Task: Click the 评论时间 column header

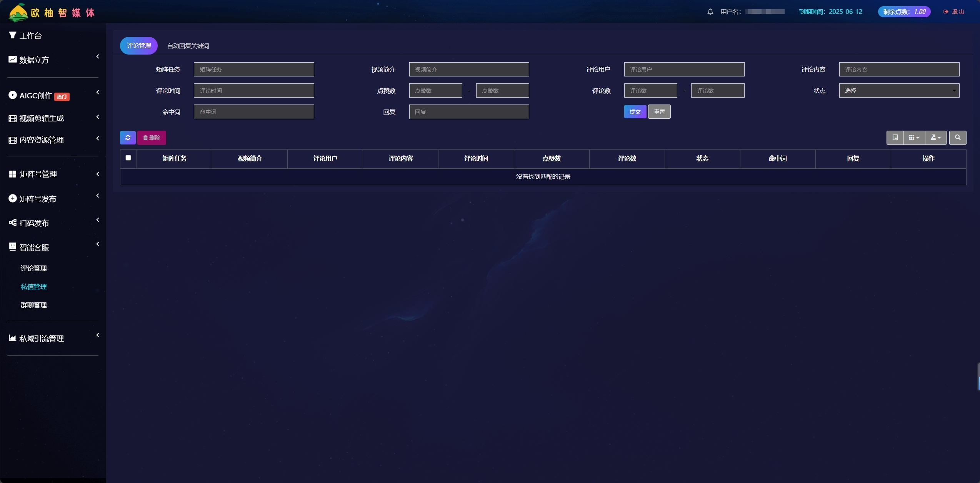Action: click(x=476, y=159)
